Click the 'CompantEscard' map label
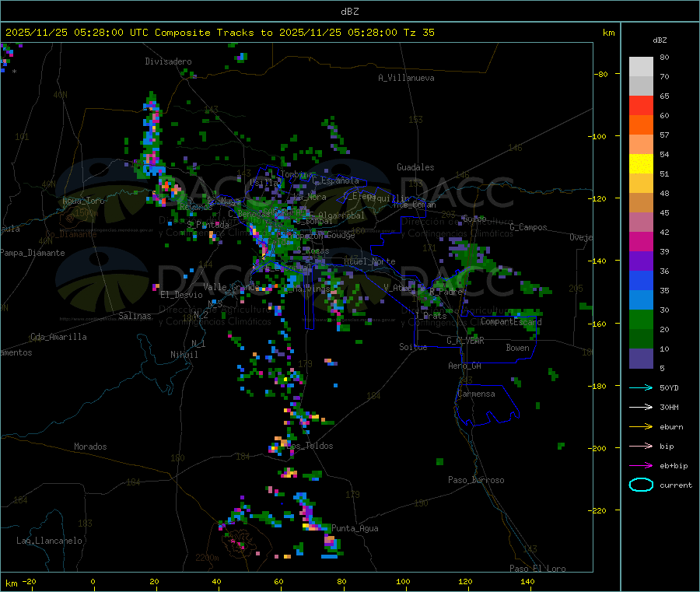 [x=511, y=321]
